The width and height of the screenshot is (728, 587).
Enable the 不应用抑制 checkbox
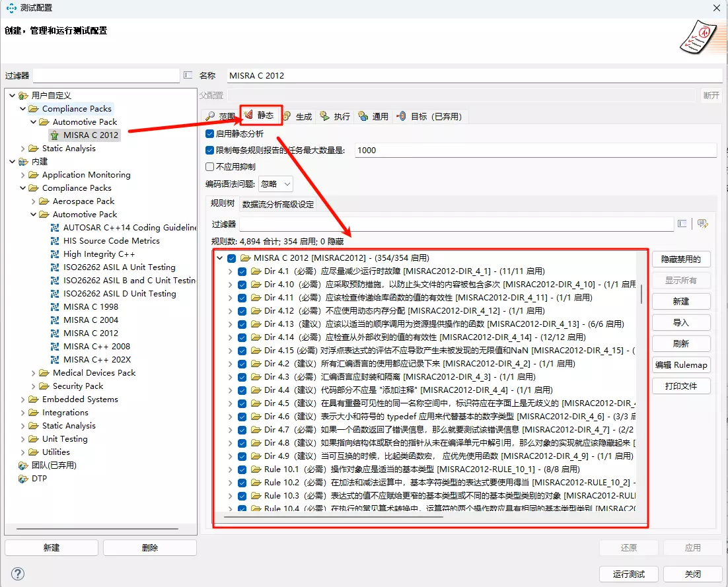210,166
